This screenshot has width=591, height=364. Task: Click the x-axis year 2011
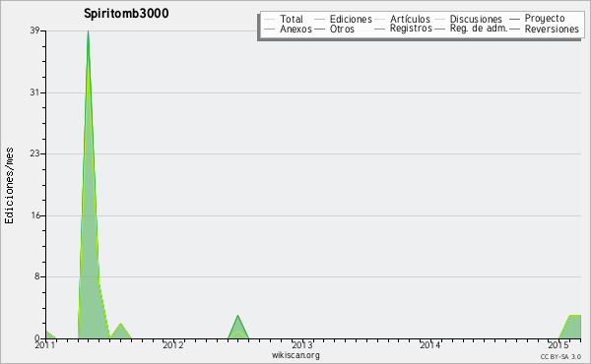click(x=45, y=344)
